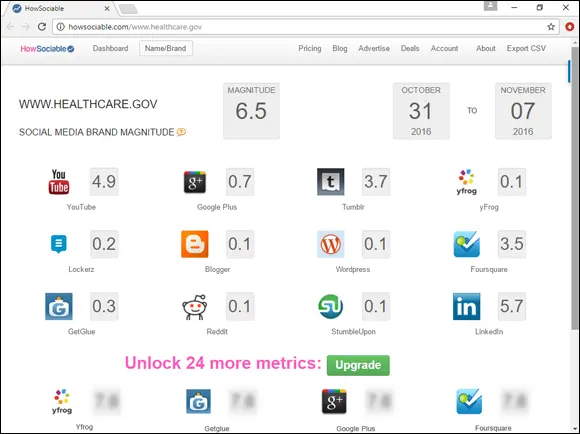Screen dimensions: 580x434
Task: Click the "Unlock 24 more metrics:" text
Action: tap(223, 363)
